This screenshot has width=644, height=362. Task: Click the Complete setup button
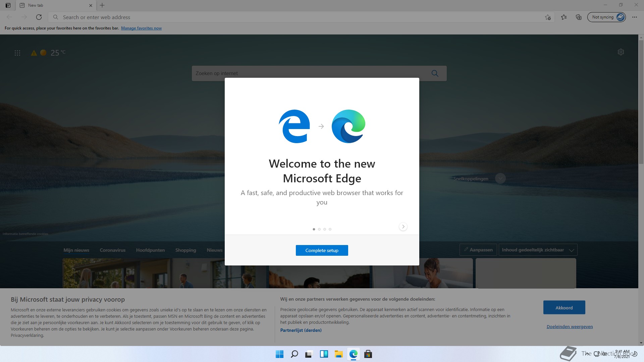322,250
